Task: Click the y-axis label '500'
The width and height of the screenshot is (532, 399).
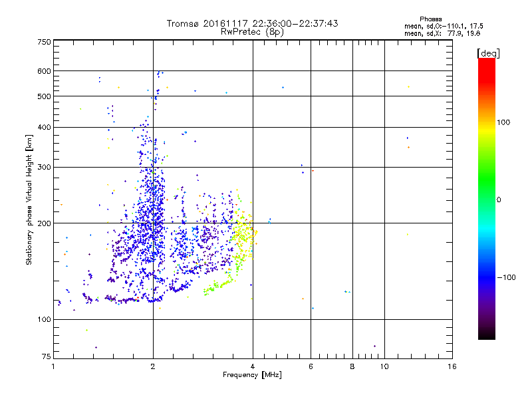Action: coord(44,96)
